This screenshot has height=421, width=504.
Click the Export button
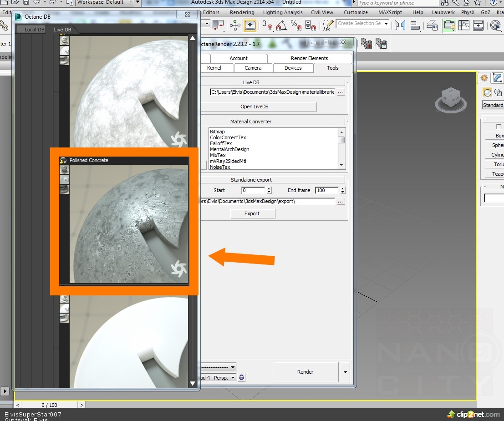pyautogui.click(x=252, y=214)
